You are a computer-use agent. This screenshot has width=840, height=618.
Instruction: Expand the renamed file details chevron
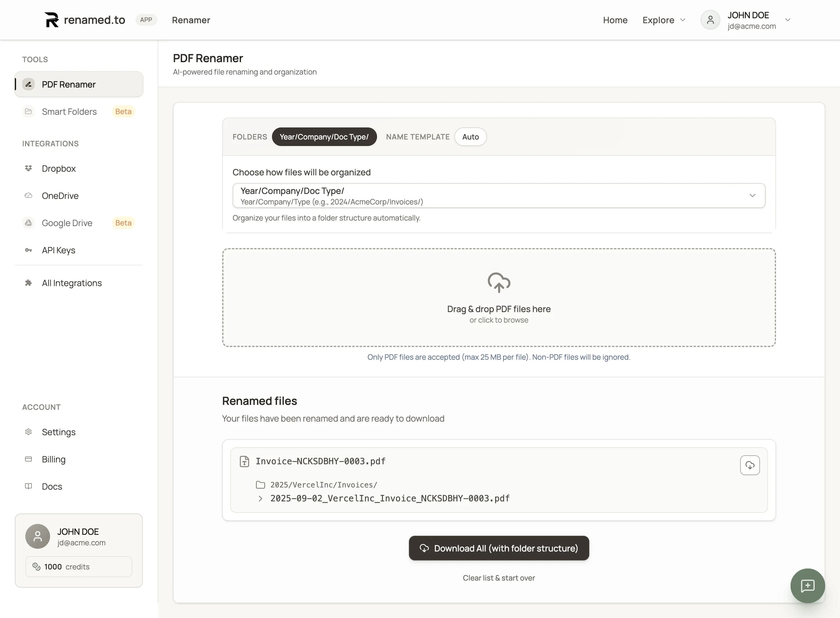[260, 499]
